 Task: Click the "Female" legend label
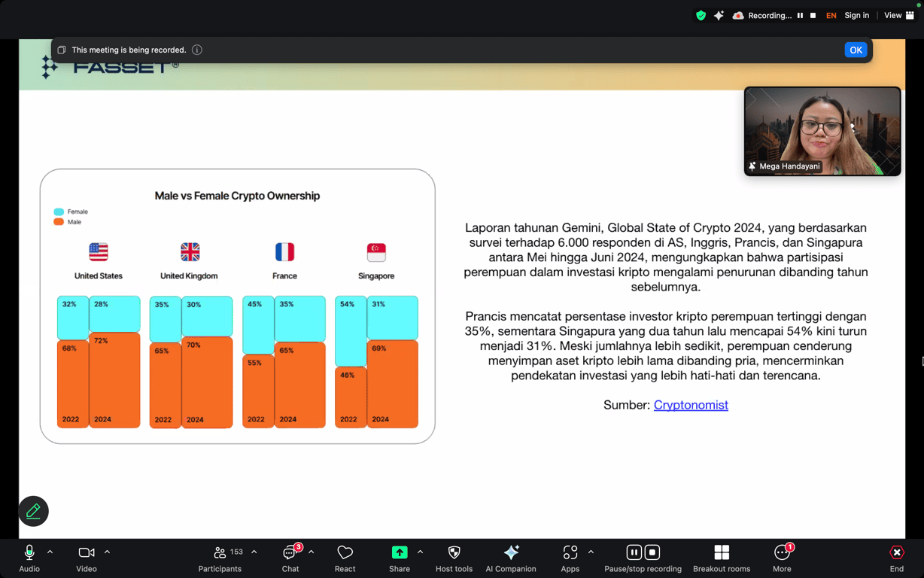point(78,212)
